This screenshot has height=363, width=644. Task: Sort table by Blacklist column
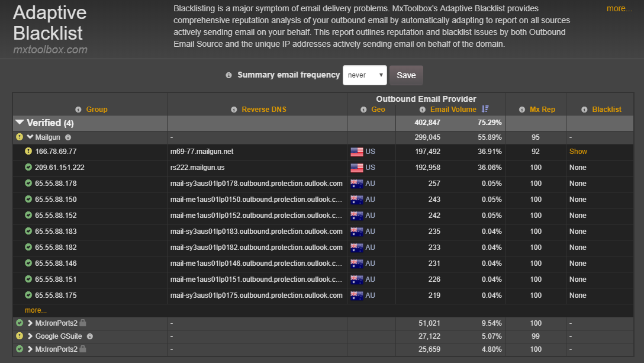pos(607,110)
